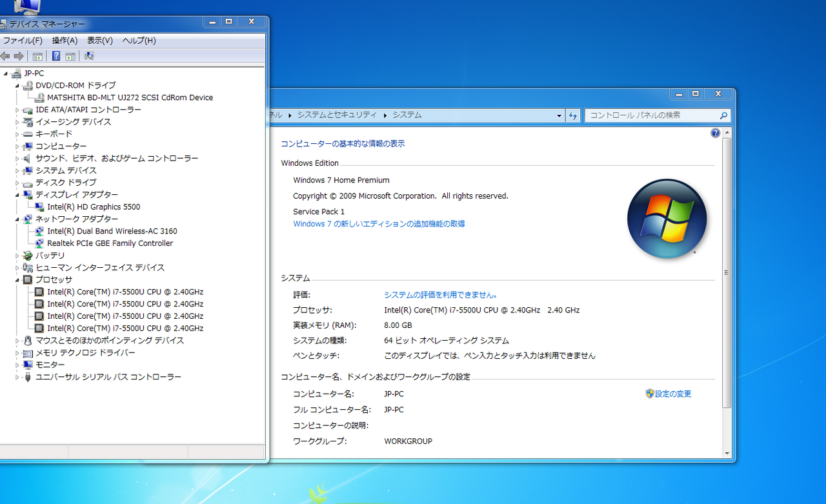Click the サウンド、ビデオ speaker category icon

28,158
